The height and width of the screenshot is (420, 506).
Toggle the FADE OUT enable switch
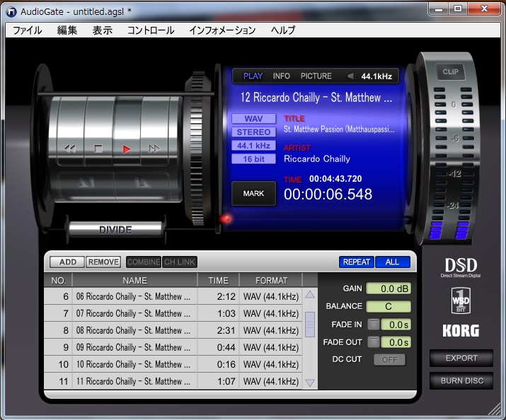click(374, 342)
